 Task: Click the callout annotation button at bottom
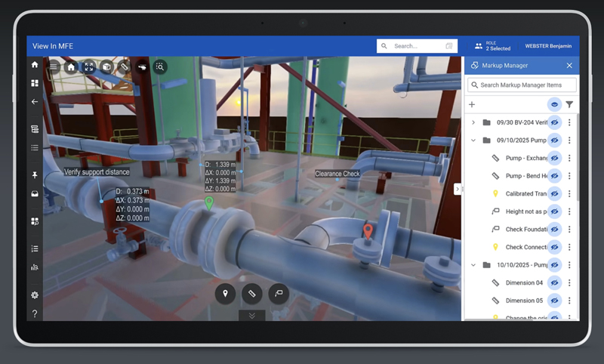click(x=278, y=293)
